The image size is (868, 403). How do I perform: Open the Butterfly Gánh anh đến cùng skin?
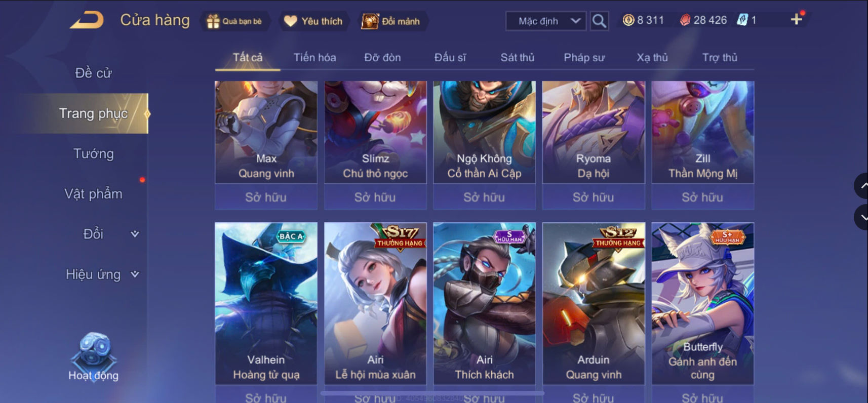702,304
